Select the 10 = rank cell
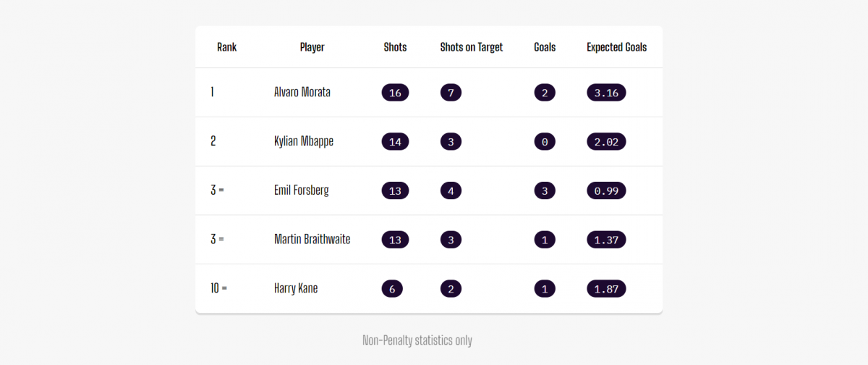868x365 pixels. (x=219, y=288)
